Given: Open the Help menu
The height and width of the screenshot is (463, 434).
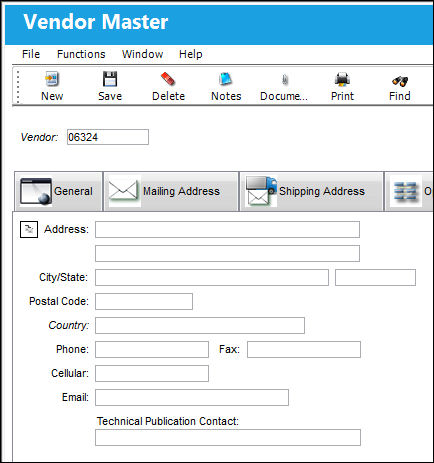Looking at the screenshot, I should 190,54.
